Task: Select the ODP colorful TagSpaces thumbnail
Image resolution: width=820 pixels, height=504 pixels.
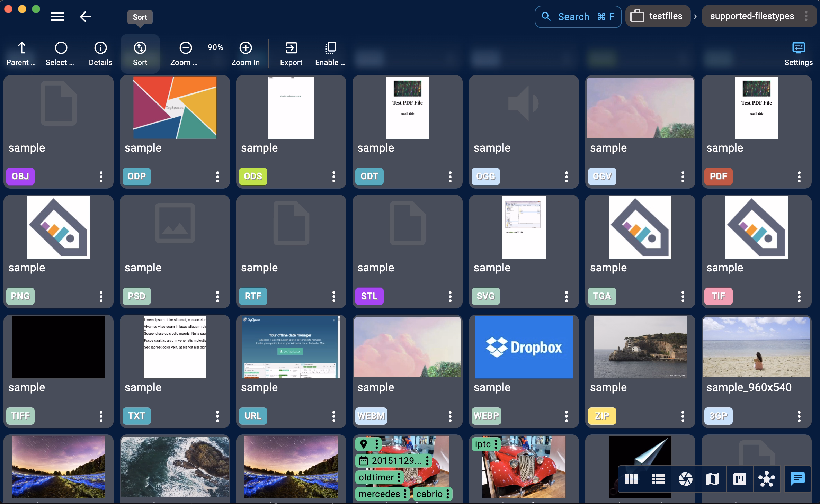Action: click(175, 108)
